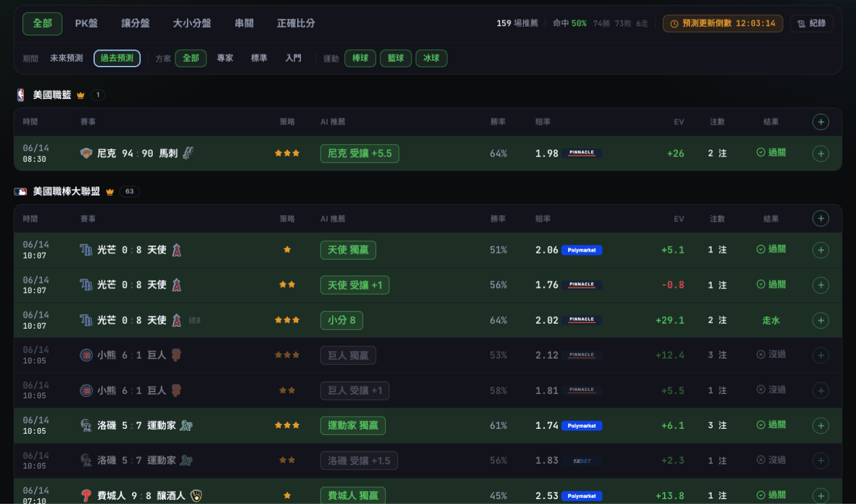
Task: Choose the 過去預測 period filter
Action: [117, 59]
